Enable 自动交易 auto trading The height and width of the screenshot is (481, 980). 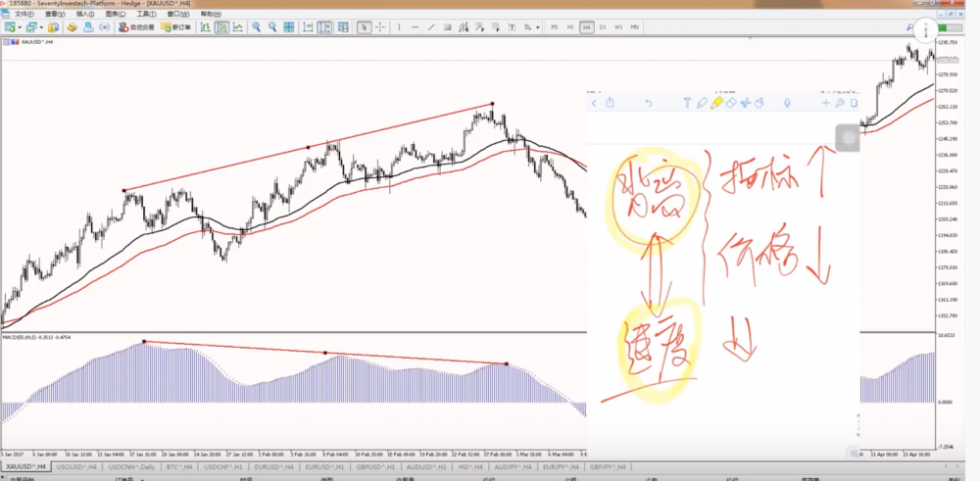coord(136,27)
